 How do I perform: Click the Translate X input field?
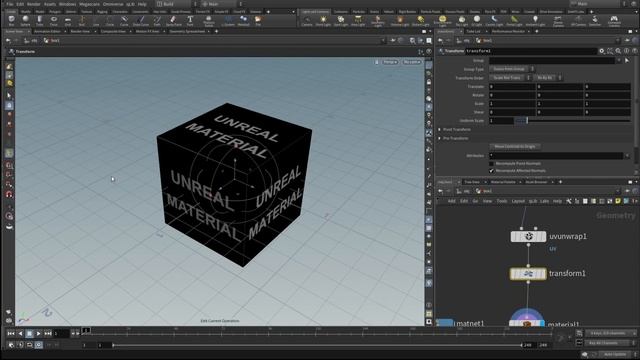(x=512, y=87)
